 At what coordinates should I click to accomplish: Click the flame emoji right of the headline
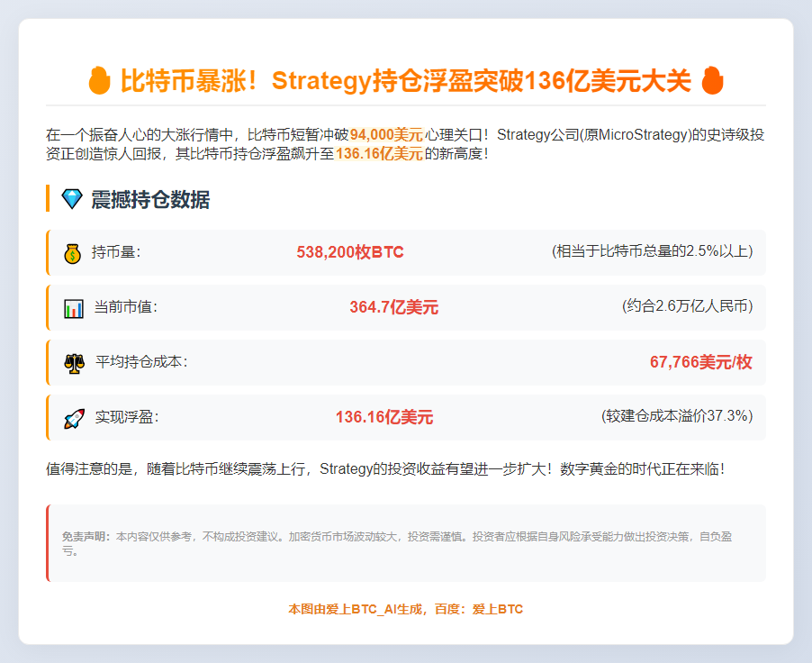[x=712, y=80]
